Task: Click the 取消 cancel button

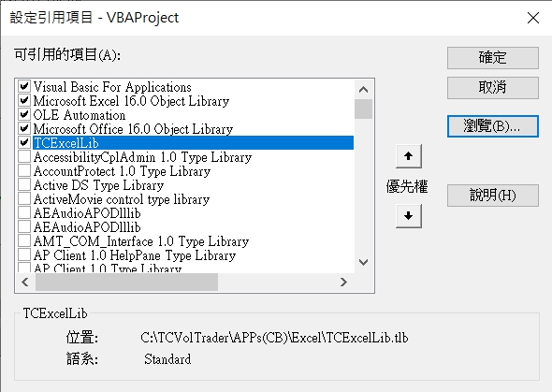Action: coord(493,88)
